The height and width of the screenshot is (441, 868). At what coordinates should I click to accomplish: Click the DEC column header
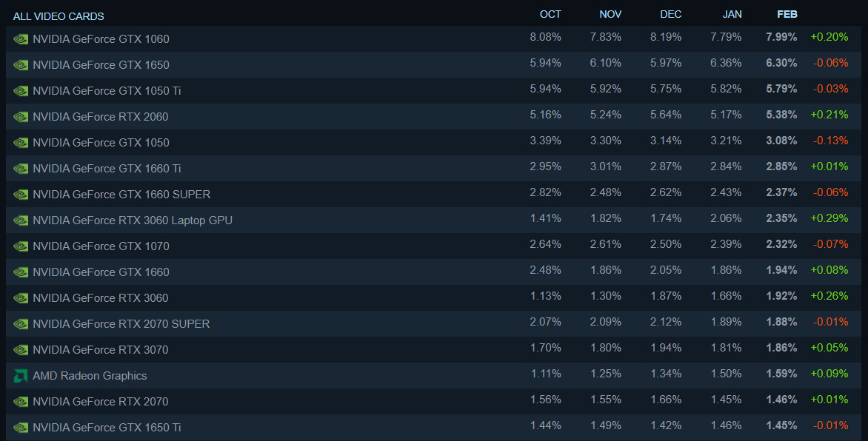point(670,14)
